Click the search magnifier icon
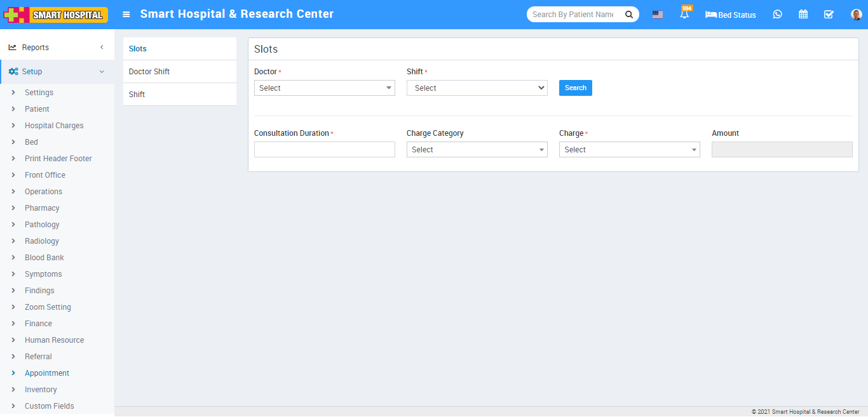The image size is (868, 417). click(628, 14)
